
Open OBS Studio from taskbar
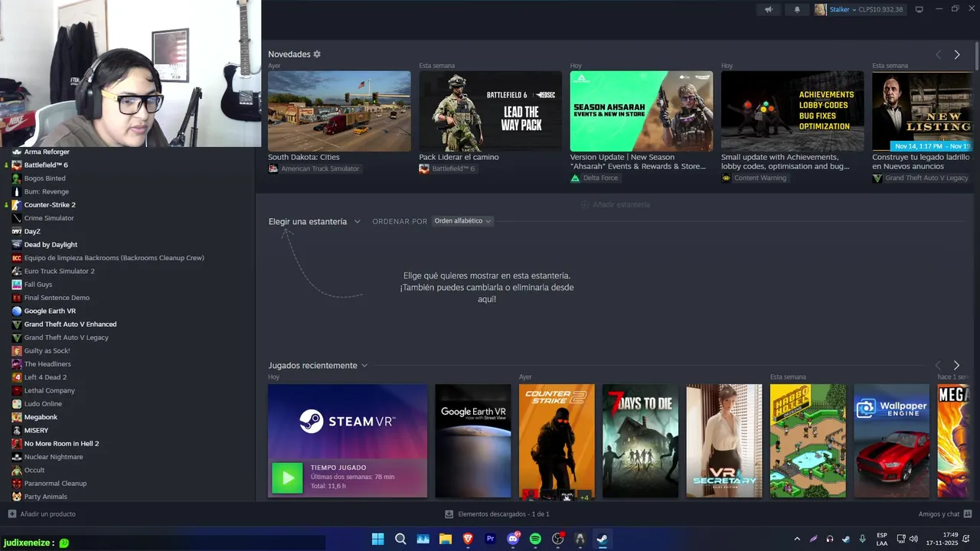coord(558,539)
